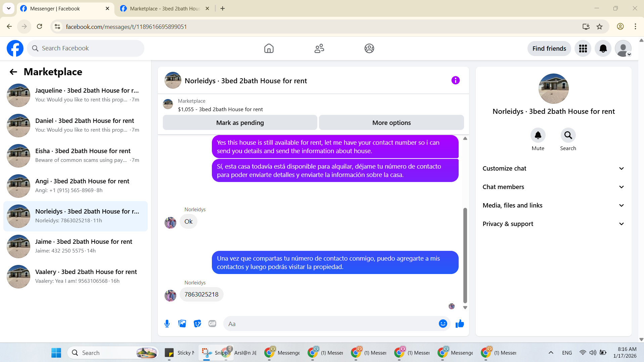Select the Norleidys conversation row

[x=76, y=216]
